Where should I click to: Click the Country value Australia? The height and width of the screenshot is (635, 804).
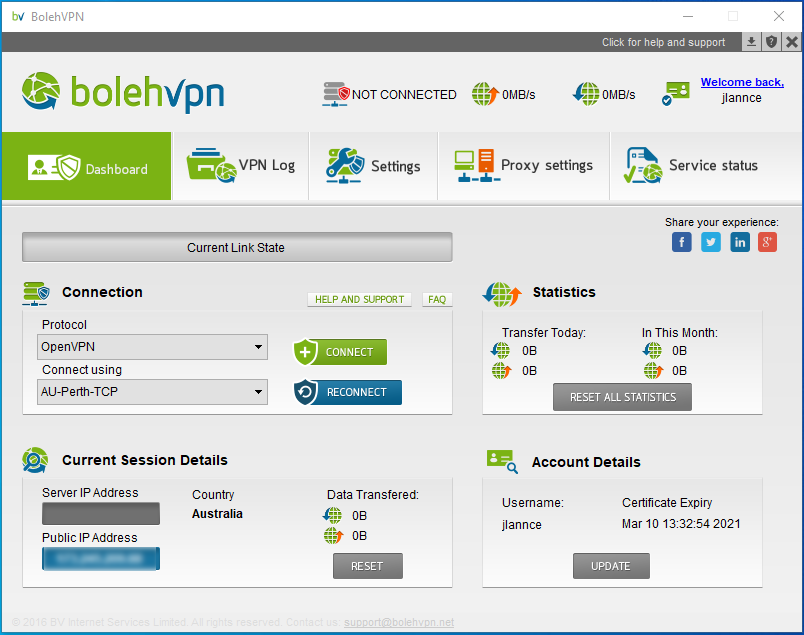click(x=217, y=514)
